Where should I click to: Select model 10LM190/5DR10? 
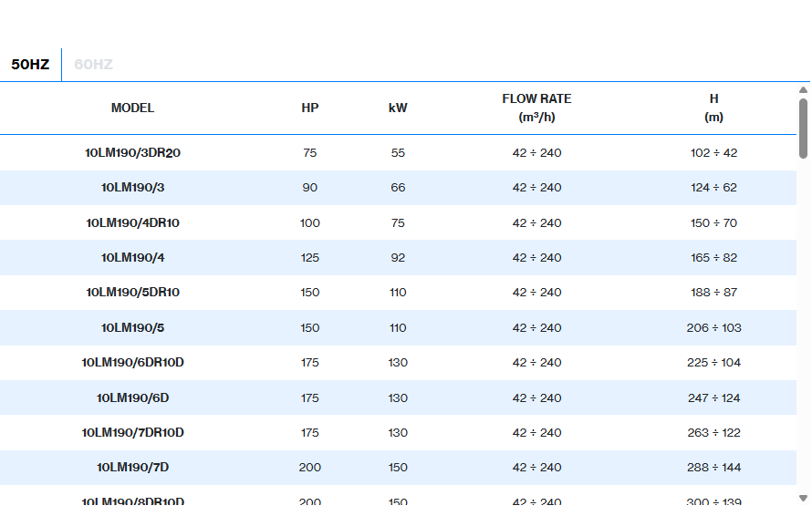(132, 293)
